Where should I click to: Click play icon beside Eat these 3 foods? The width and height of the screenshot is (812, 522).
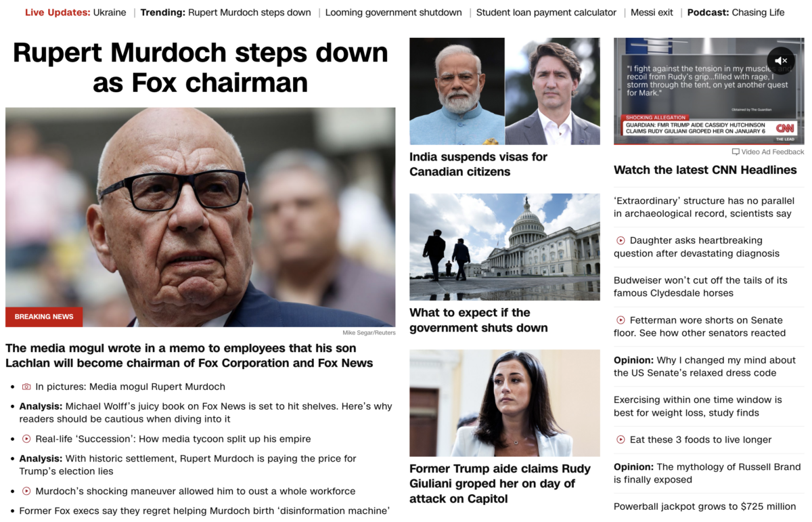(x=621, y=439)
